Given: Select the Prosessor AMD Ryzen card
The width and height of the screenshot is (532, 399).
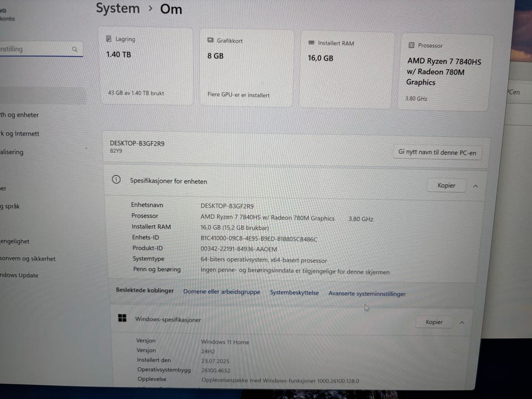Looking at the screenshot, I should coord(445,73).
